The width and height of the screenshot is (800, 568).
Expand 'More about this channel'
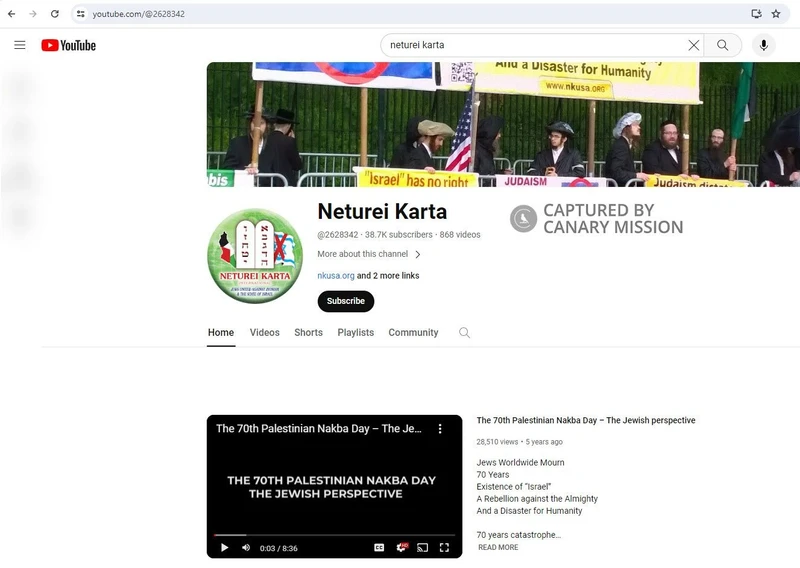(x=369, y=254)
